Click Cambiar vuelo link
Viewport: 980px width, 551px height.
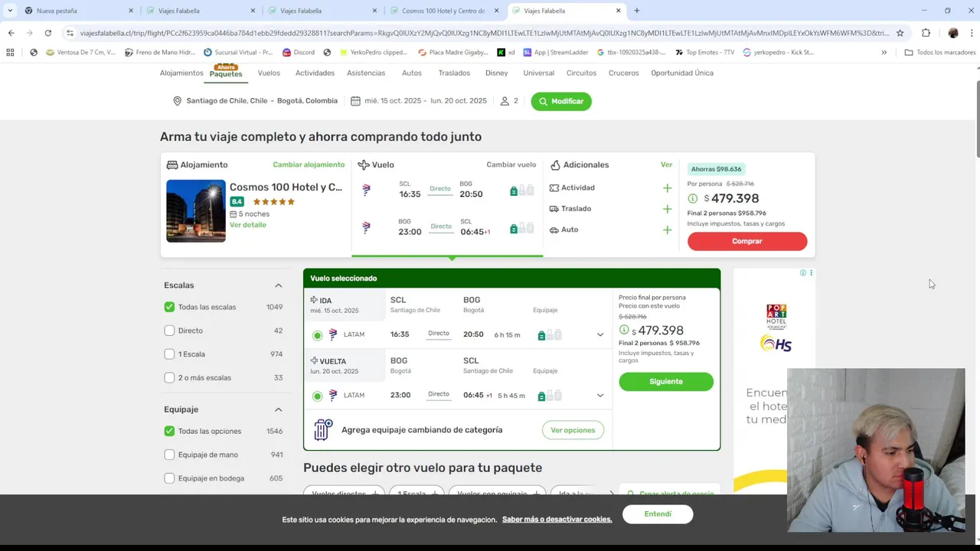click(x=511, y=165)
